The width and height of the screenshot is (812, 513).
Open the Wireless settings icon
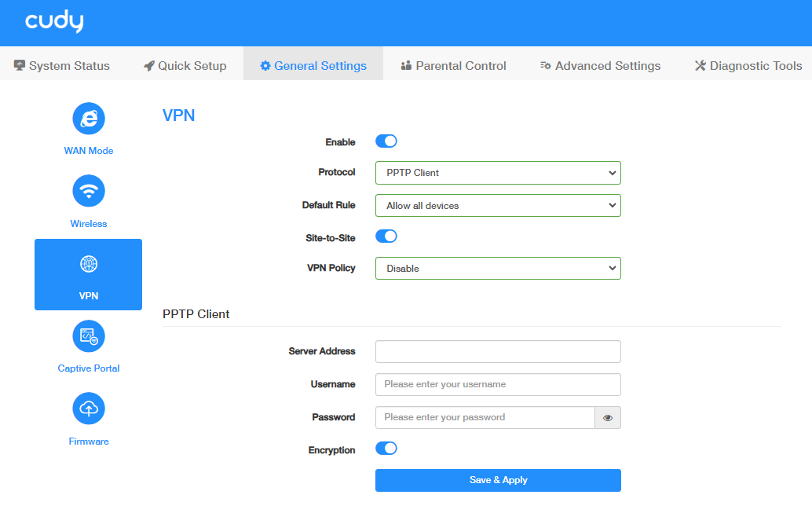click(89, 191)
